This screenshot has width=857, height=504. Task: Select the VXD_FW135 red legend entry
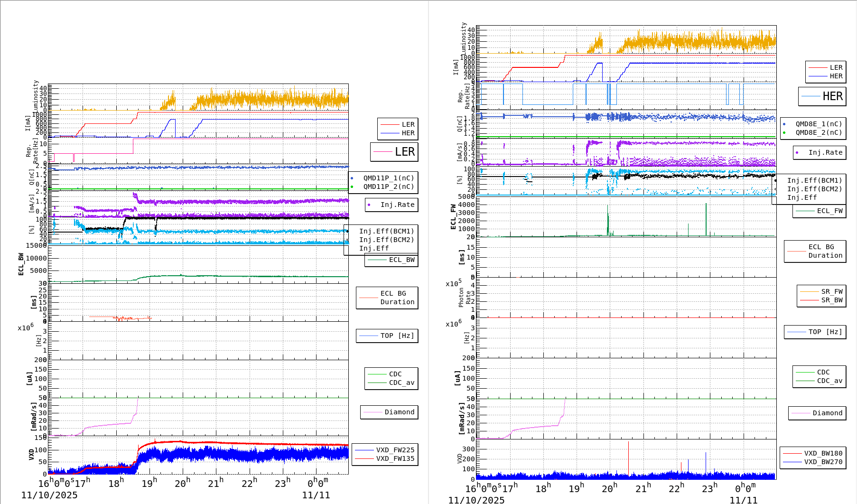point(385,458)
